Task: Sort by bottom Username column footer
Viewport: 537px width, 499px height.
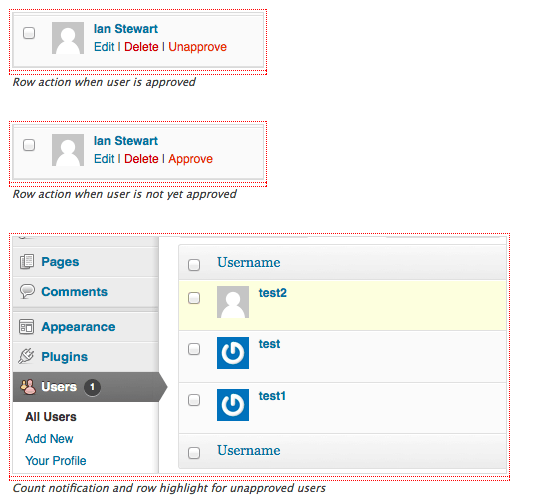Action: tap(249, 451)
